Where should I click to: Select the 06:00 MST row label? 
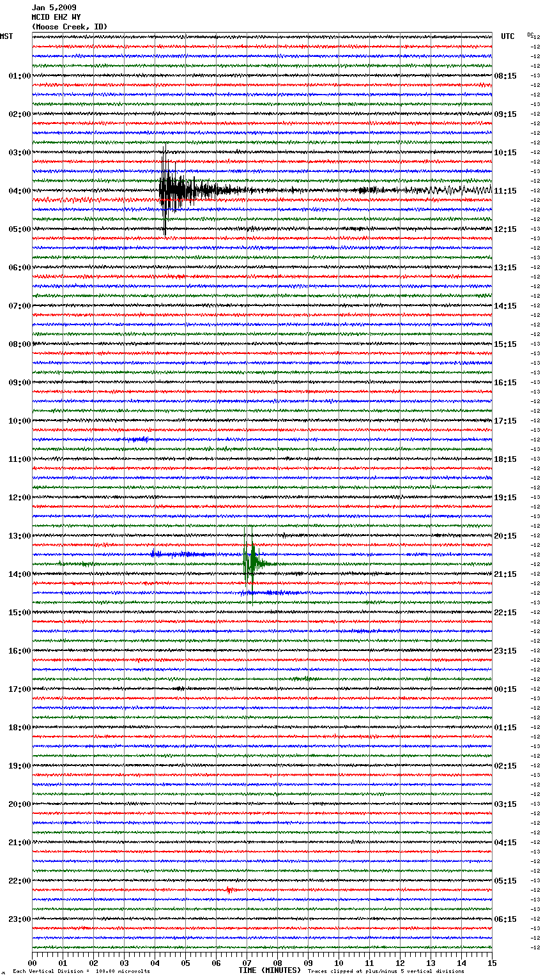(20, 268)
